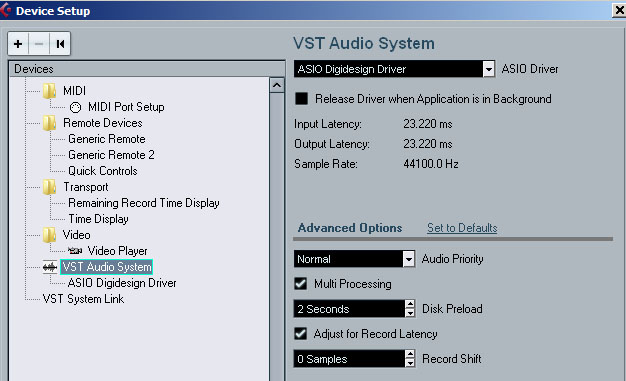
Task: Click the Remote Devices folder icon
Action: coord(50,123)
